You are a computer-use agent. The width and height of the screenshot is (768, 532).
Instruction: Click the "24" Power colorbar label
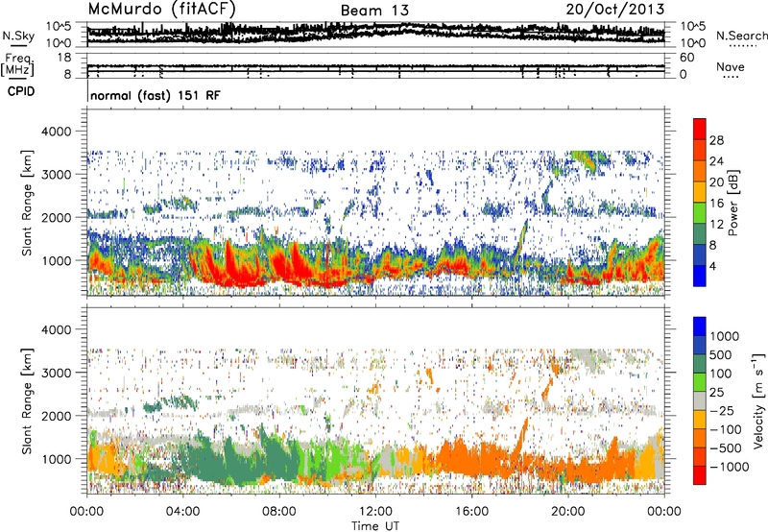pos(716,161)
